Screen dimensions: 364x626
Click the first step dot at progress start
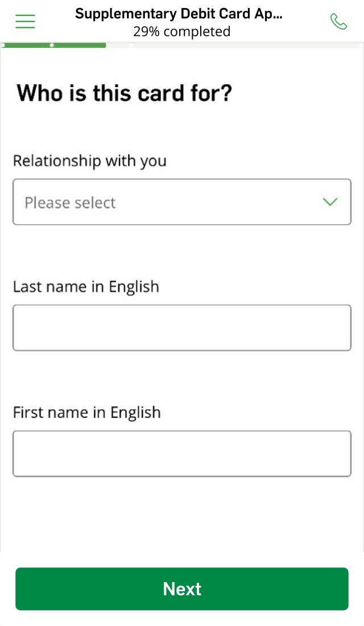click(x=3, y=45)
